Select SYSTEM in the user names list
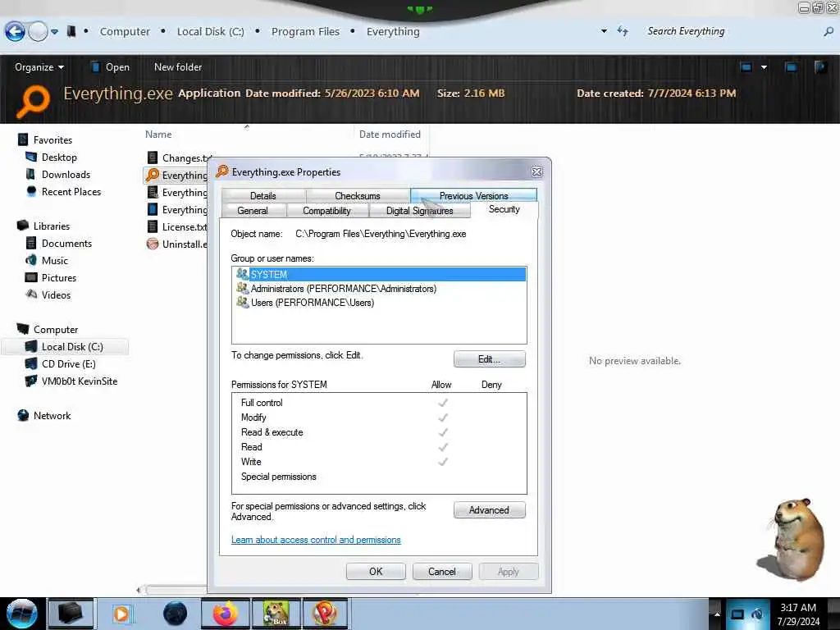 pyautogui.click(x=379, y=274)
